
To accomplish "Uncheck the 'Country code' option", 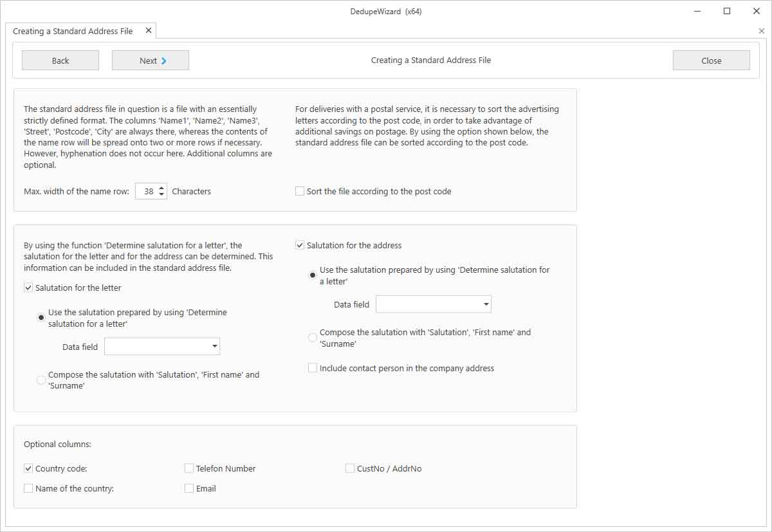I will [x=28, y=468].
